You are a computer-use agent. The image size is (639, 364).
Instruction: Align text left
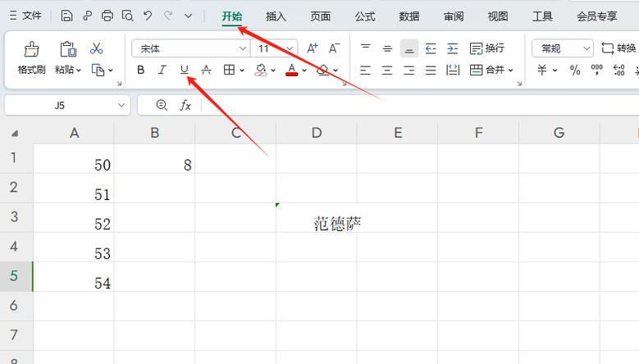point(366,70)
